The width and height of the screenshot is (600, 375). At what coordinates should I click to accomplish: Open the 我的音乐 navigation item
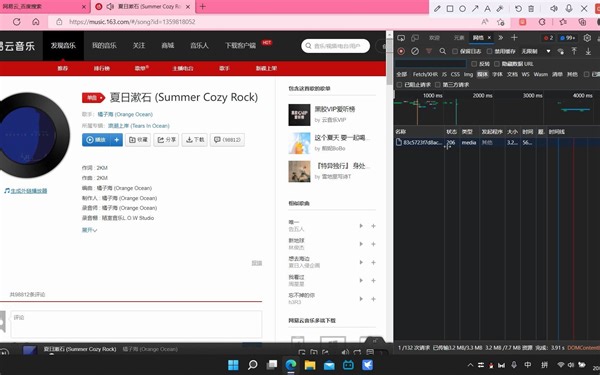[104, 46]
